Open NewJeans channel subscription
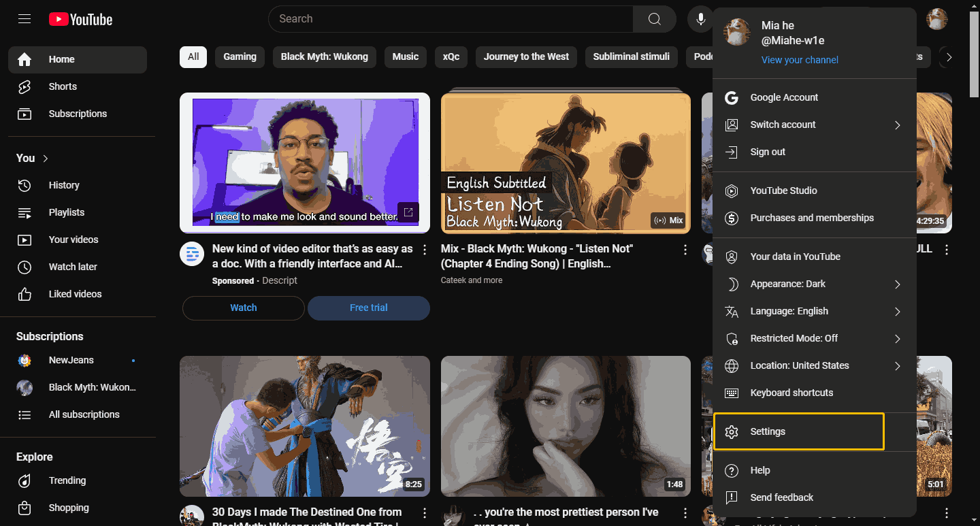 [78, 360]
